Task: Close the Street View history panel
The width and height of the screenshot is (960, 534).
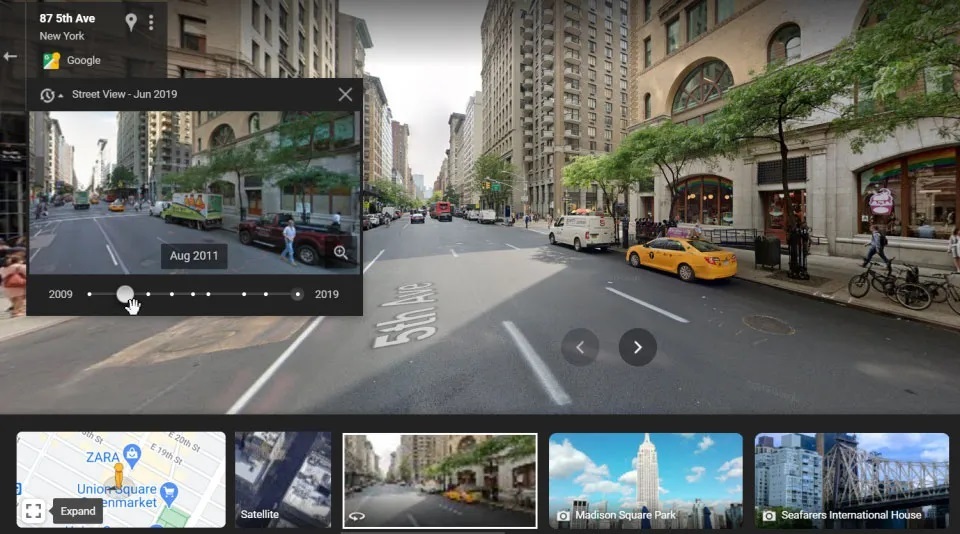Action: coord(345,95)
